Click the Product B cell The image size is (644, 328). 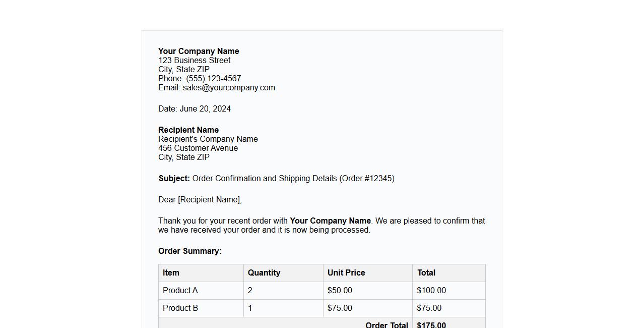[x=180, y=308]
